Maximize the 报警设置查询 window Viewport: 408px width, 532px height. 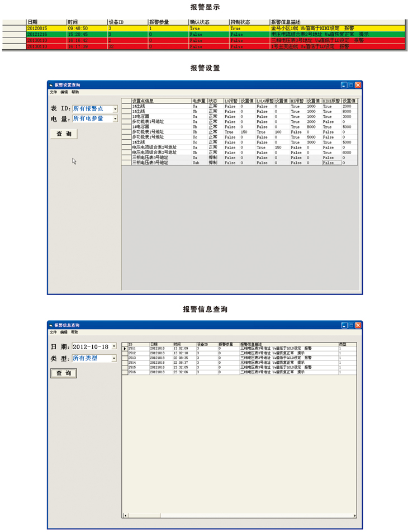coord(352,85)
